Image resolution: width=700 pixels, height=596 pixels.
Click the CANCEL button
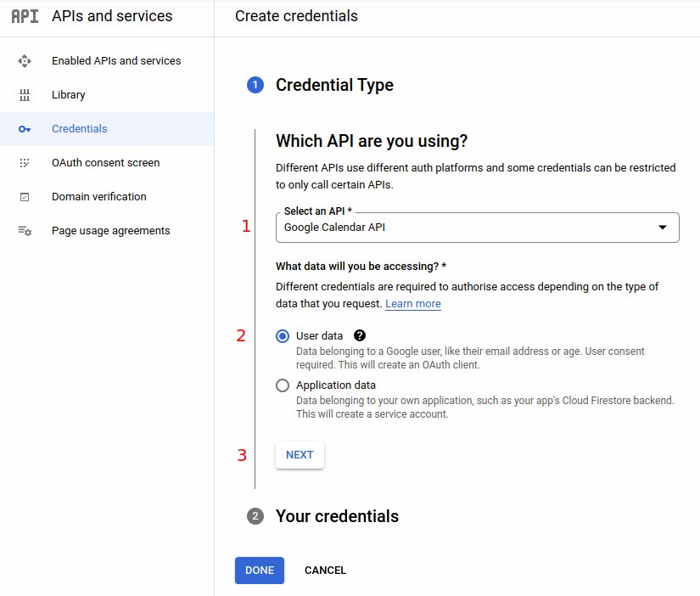(325, 571)
